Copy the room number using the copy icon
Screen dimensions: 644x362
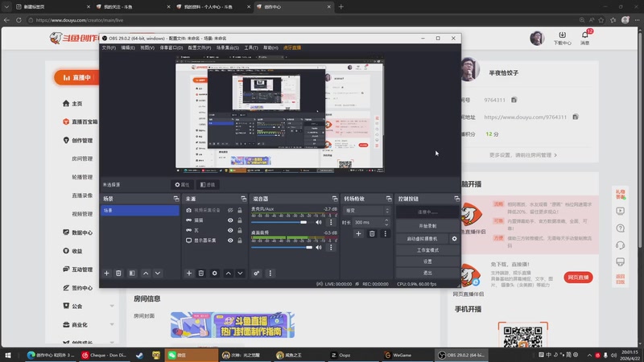click(x=514, y=100)
